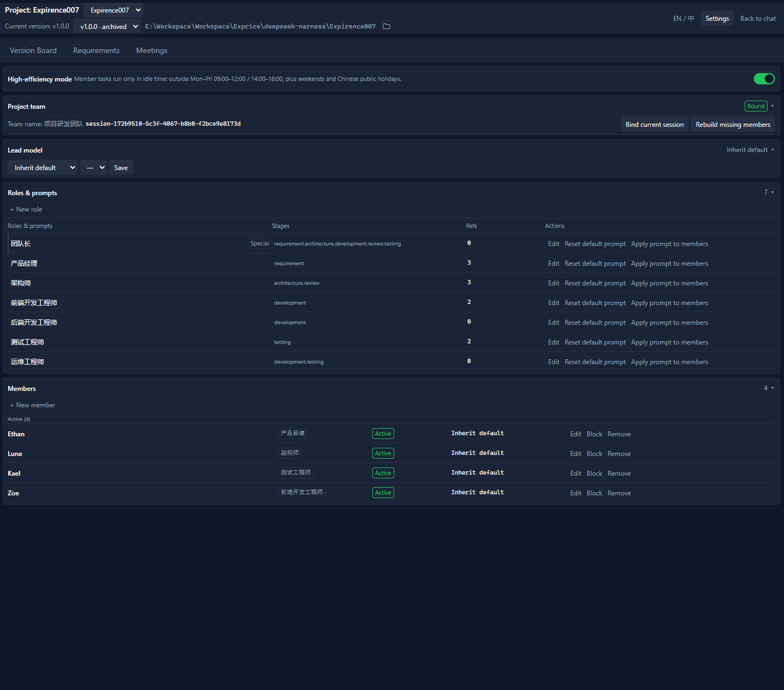Image resolution: width=784 pixels, height=690 pixels.
Task: Click Active status badge for Ethan
Action: (383, 434)
